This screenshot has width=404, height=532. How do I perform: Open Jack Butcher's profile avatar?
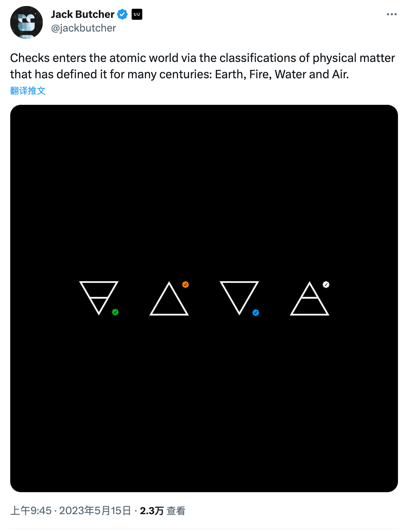pyautogui.click(x=27, y=22)
